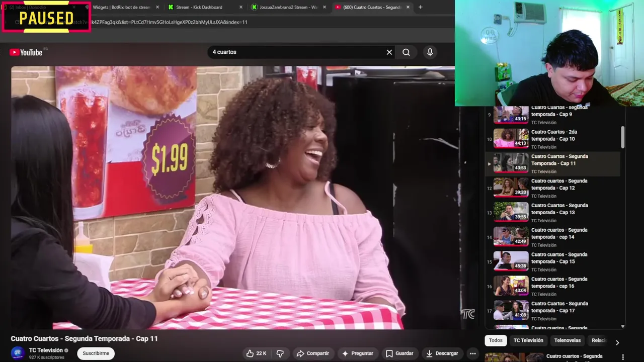The height and width of the screenshot is (362, 644).
Task: Select the currently playing Cap 11 playlist item
Action: [x=553, y=164]
